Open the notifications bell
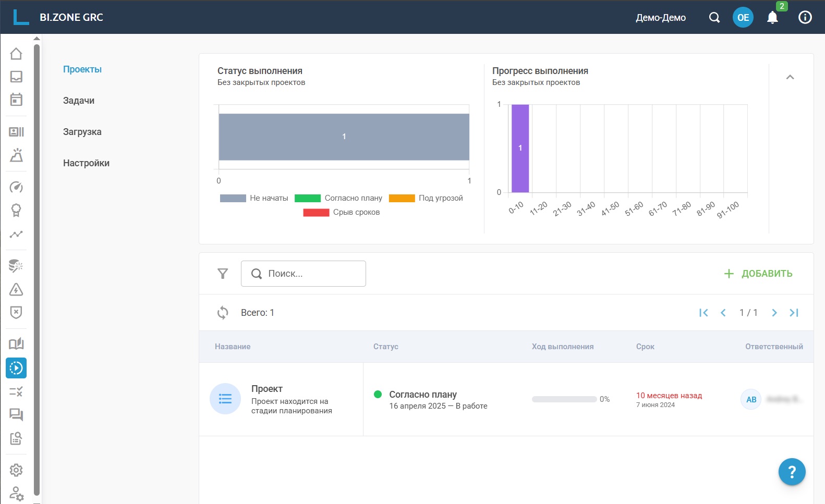The image size is (825, 504). tap(772, 18)
